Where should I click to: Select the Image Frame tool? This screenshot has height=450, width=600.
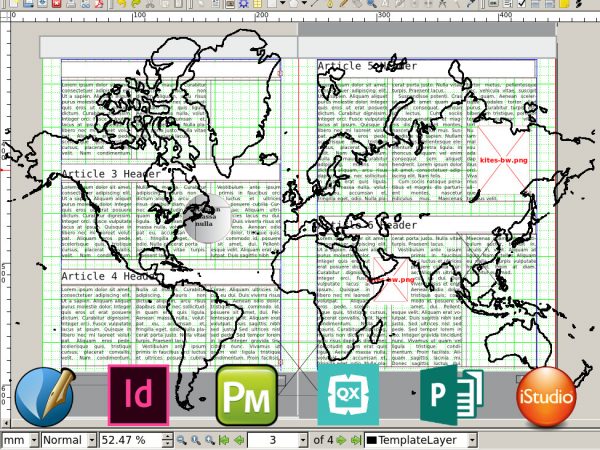pyautogui.click(x=230, y=3)
